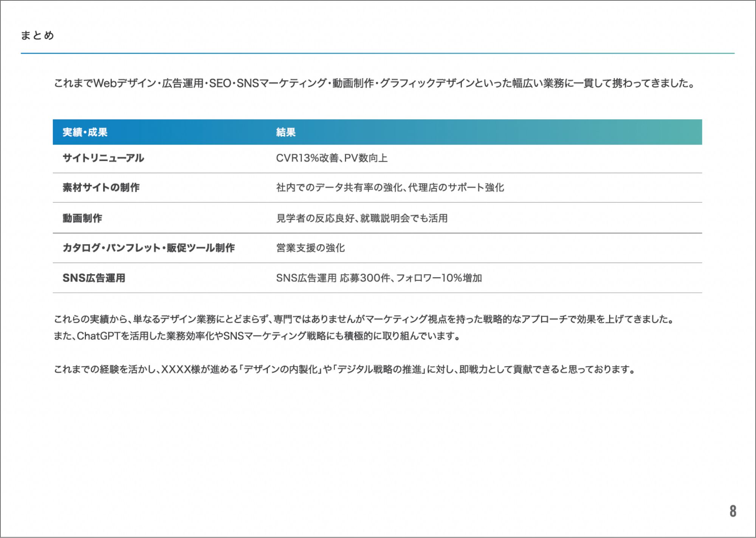Screen dimensions: 756x538
Task: Select the 素材サイトの制作 row label
Action: pyautogui.click(x=101, y=187)
